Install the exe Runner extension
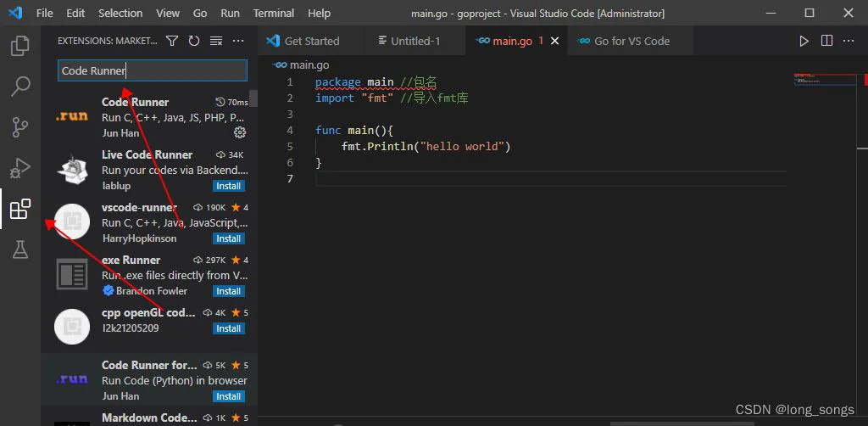 click(x=229, y=291)
